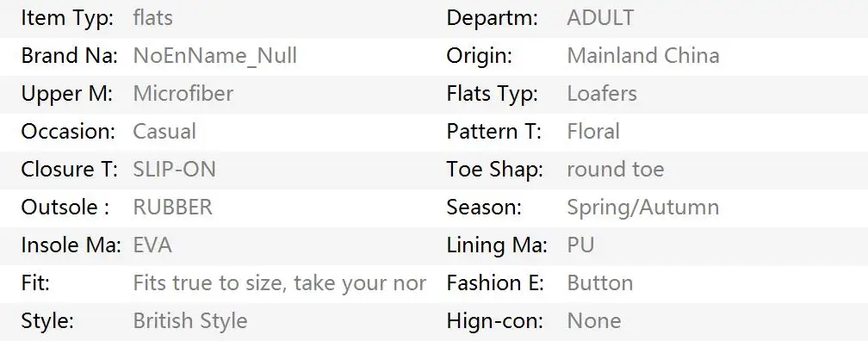The height and width of the screenshot is (341, 868).
Task: Click the Loafers flats type value
Action: (602, 94)
